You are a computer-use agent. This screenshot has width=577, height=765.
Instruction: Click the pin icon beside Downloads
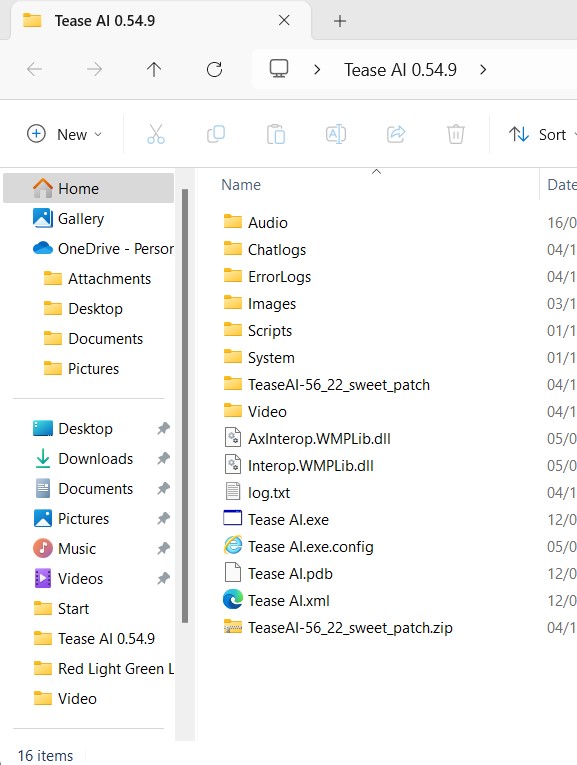point(163,459)
